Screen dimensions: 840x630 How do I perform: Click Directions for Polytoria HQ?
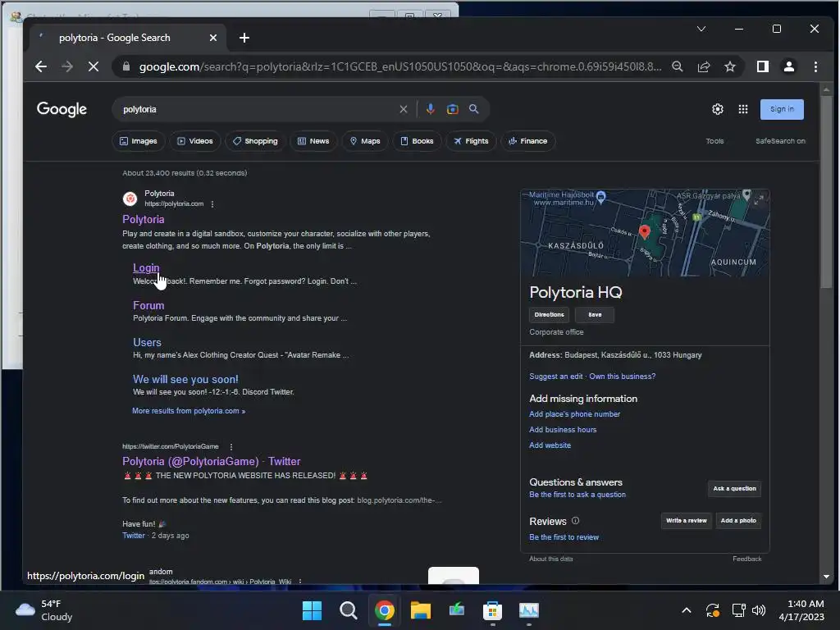549,315
